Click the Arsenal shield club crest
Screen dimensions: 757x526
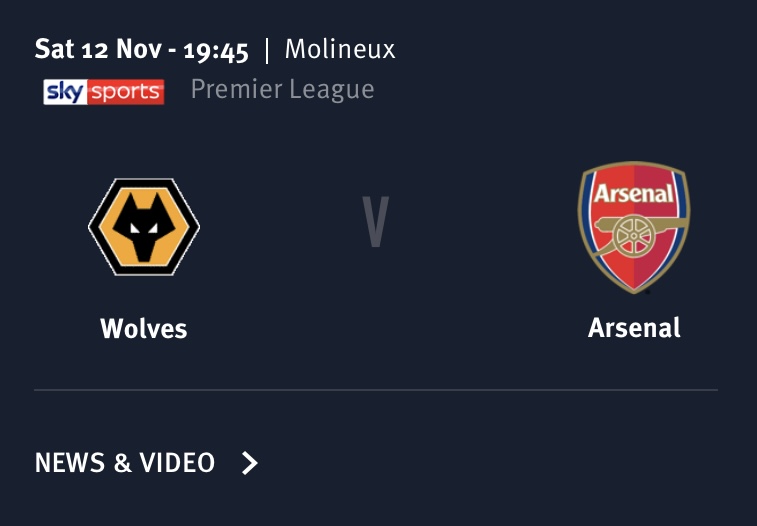634,227
